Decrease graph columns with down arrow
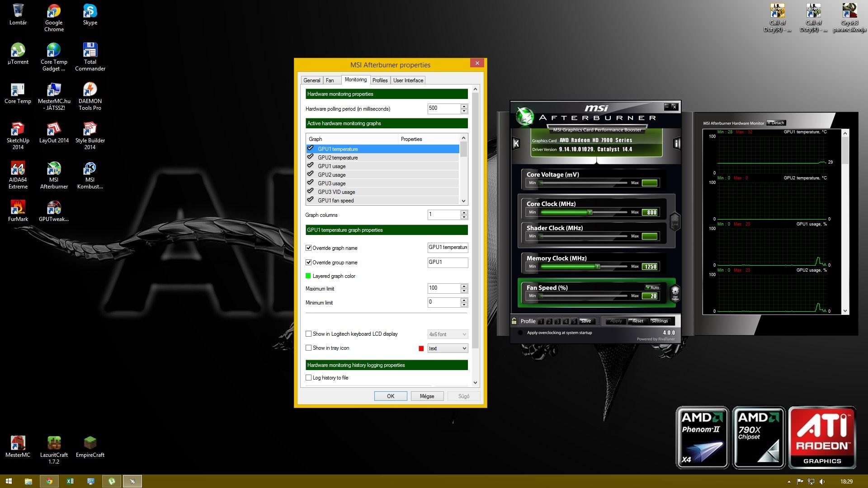The width and height of the screenshot is (868, 488). [x=464, y=217]
